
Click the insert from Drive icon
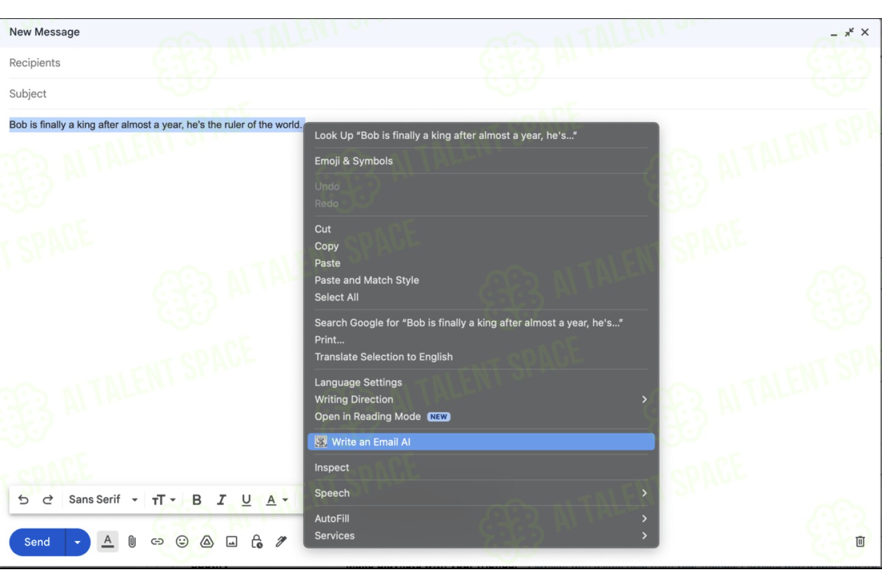point(207,542)
